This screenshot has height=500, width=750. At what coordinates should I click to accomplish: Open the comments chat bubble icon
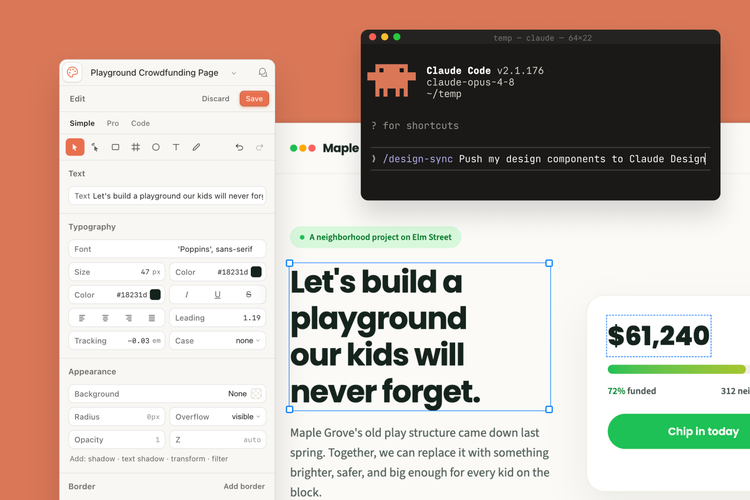tap(263, 72)
